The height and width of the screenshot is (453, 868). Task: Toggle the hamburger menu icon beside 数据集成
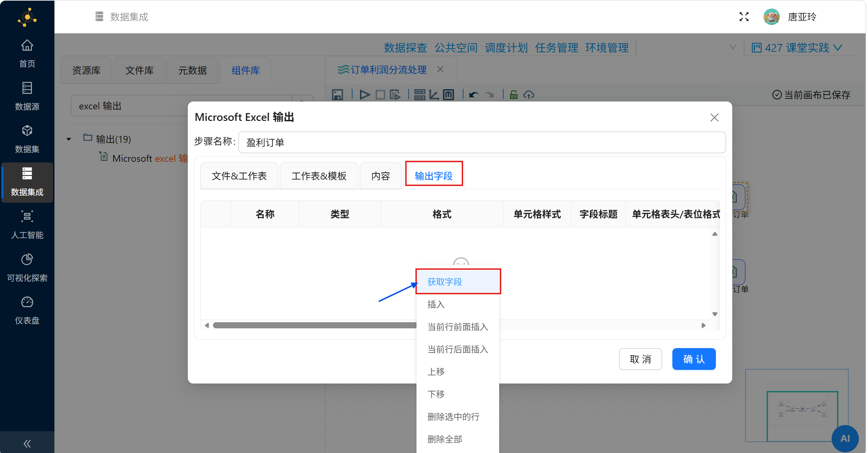click(x=99, y=16)
